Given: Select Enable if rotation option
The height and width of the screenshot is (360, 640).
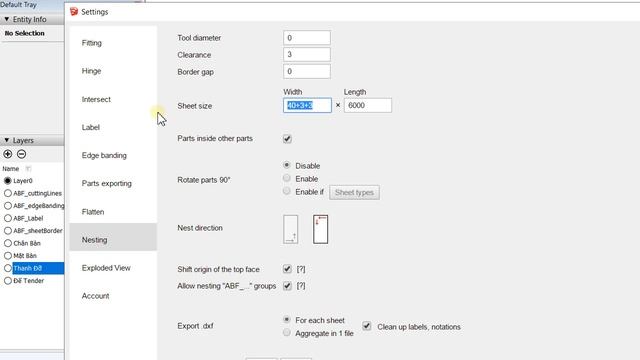Looking at the screenshot, I should tap(287, 191).
